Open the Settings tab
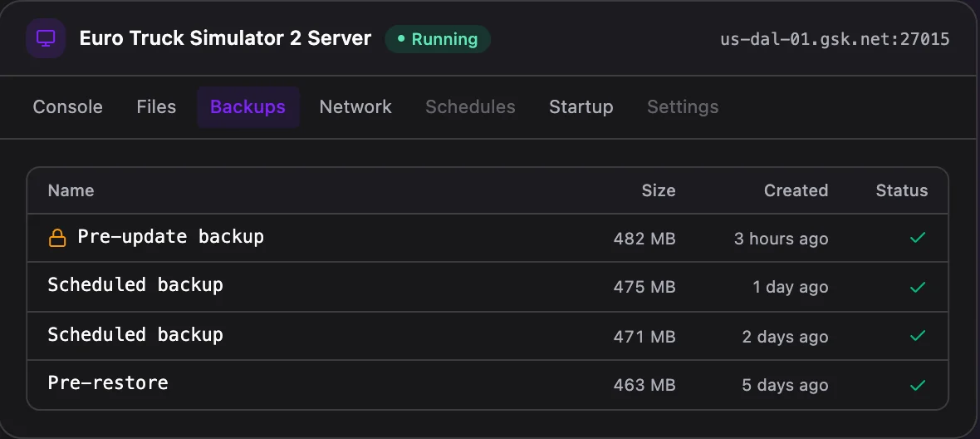Screen dimensions: 980x439 [x=683, y=107]
